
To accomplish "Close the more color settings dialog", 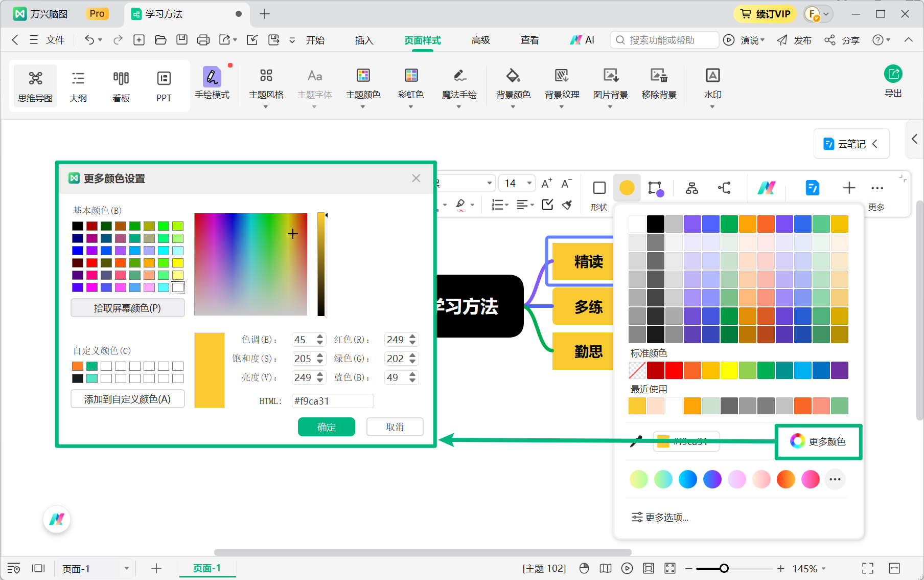I will 416,178.
